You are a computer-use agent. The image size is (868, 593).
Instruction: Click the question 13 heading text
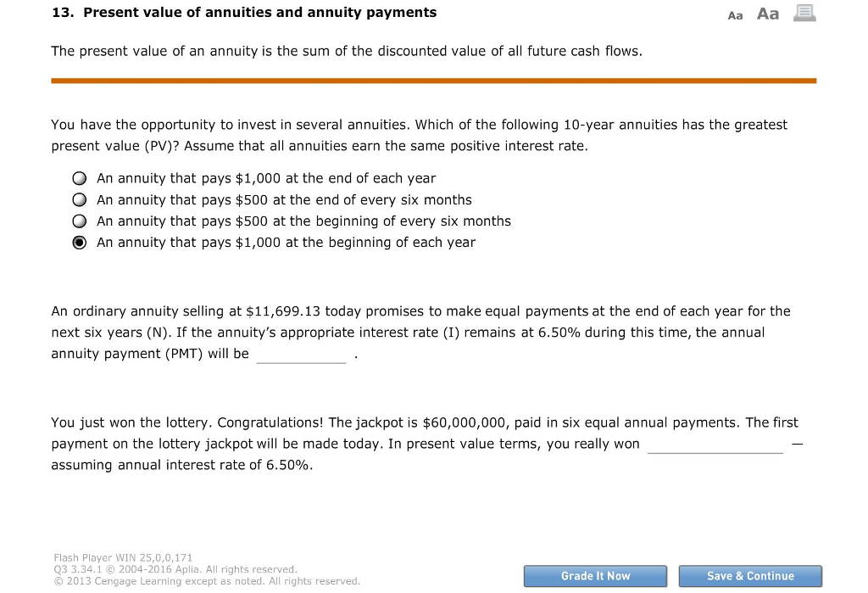point(244,12)
